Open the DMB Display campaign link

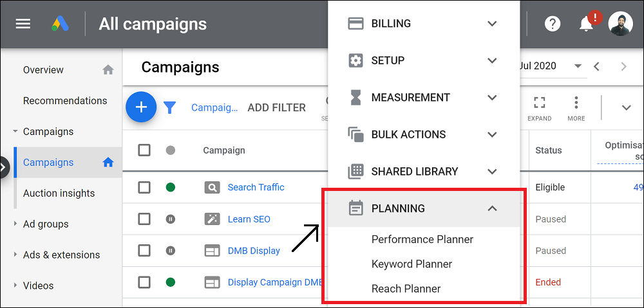coord(254,251)
